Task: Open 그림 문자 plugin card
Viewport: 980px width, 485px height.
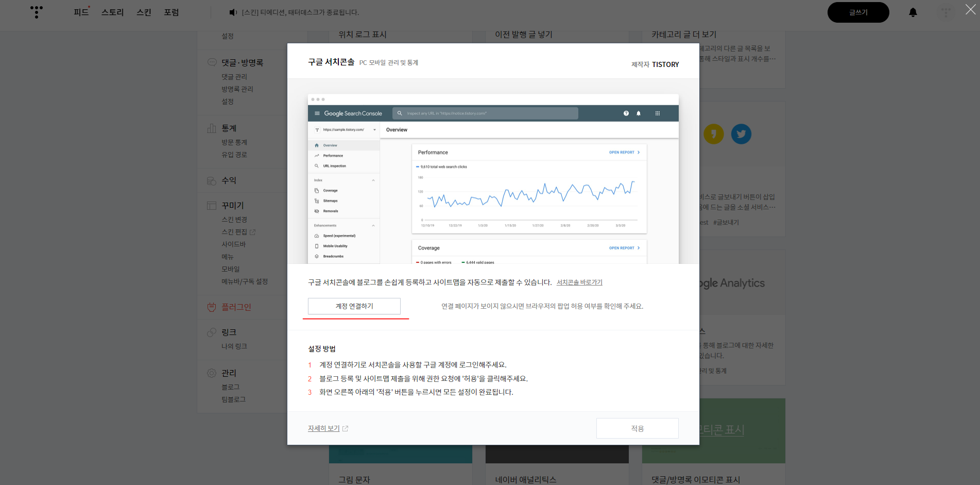Action: 354,479
